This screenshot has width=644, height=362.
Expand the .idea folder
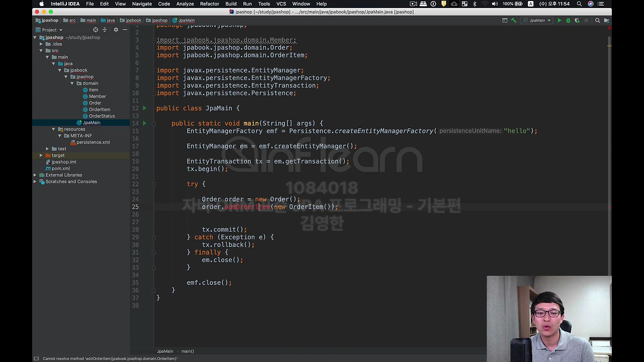41,44
